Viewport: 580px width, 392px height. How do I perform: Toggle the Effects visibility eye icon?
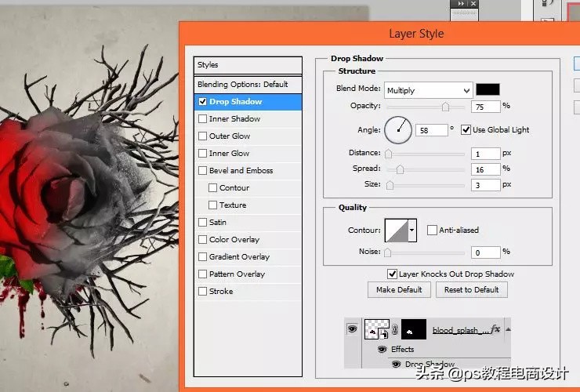(x=382, y=350)
